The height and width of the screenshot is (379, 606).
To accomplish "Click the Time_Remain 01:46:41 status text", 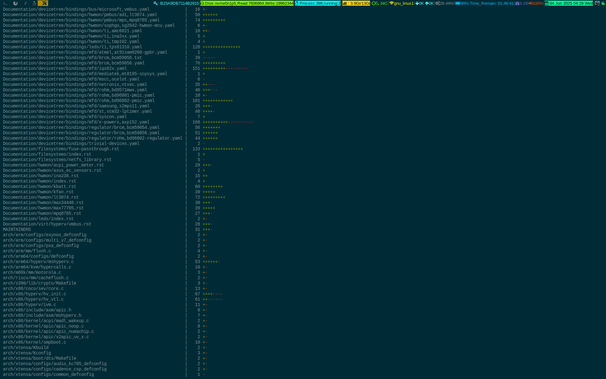I will tap(492, 3).
